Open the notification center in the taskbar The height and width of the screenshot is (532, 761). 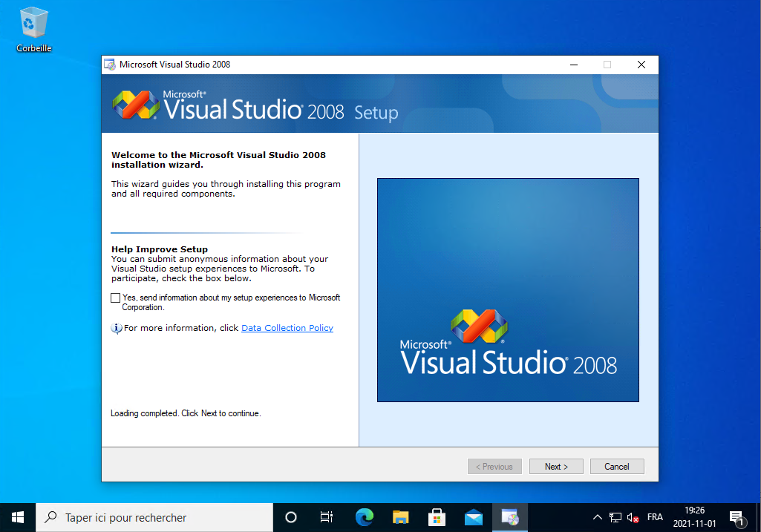(736, 517)
